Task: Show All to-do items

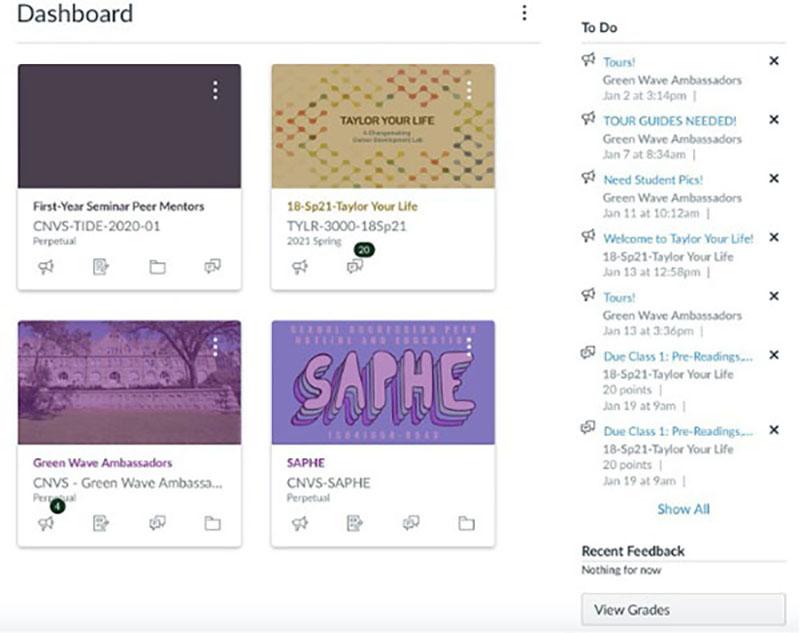Action: click(x=683, y=510)
